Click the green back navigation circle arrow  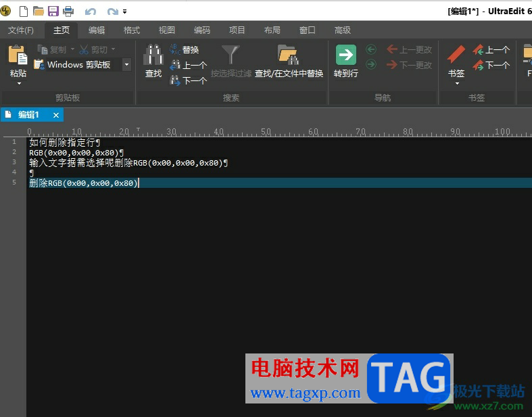coord(371,49)
